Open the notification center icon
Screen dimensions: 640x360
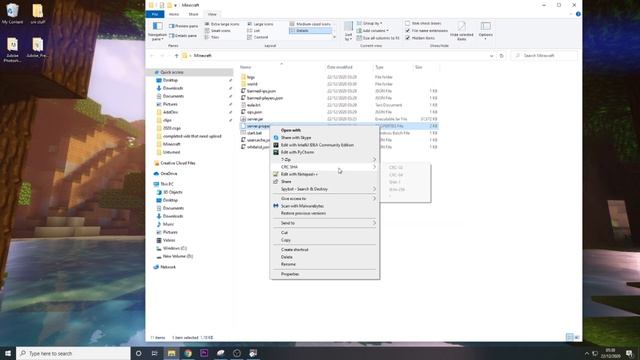(x=629, y=353)
